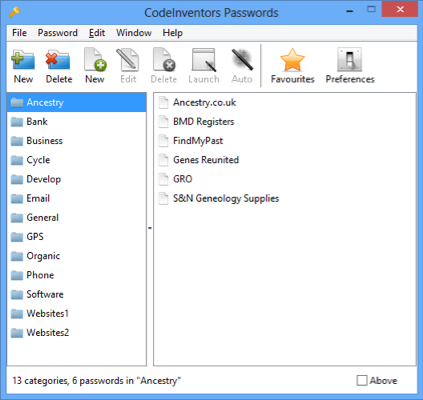Click the Bank folder icon
Viewport: 423px width, 400px height.
(x=17, y=122)
